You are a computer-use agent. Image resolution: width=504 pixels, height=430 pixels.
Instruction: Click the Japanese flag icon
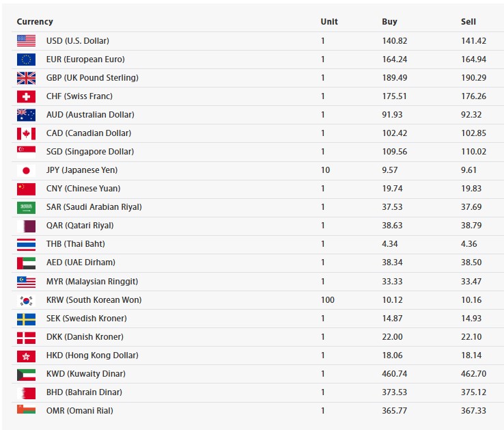pyautogui.click(x=26, y=170)
